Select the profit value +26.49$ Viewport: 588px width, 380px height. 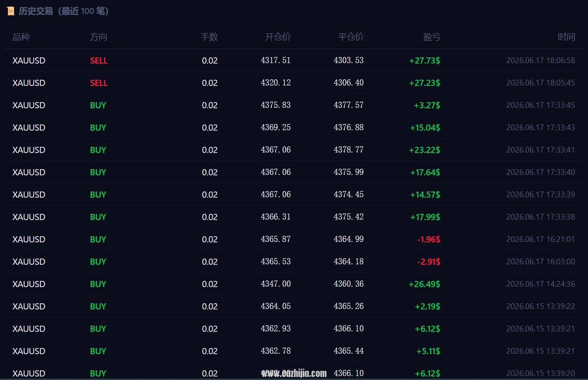pyautogui.click(x=425, y=284)
